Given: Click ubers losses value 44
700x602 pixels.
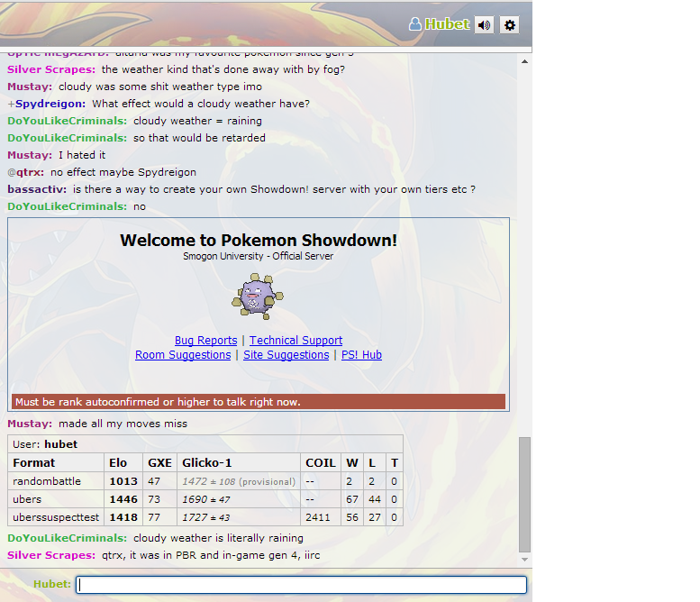Looking at the screenshot, I should [x=375, y=499].
